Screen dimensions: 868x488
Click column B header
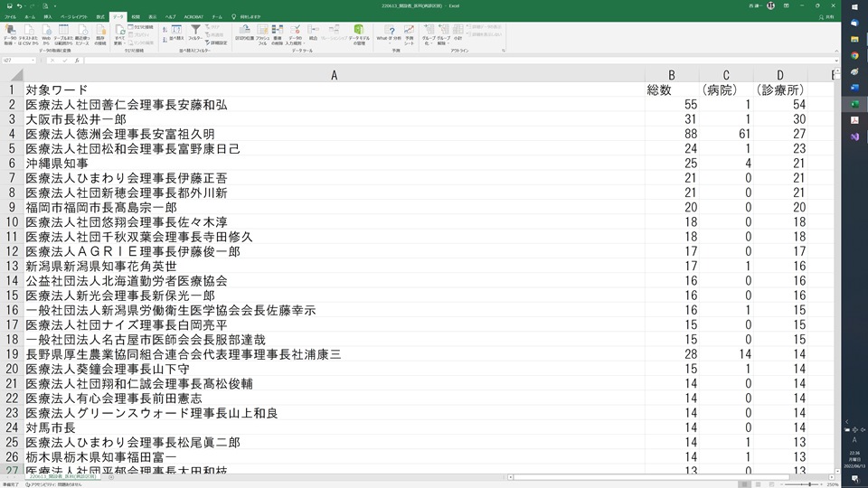(671, 75)
